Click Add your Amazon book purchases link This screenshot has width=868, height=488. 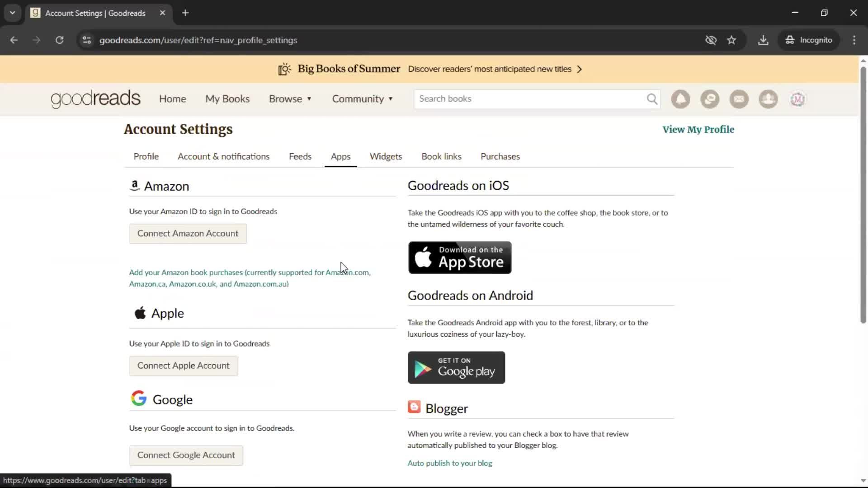(x=250, y=278)
